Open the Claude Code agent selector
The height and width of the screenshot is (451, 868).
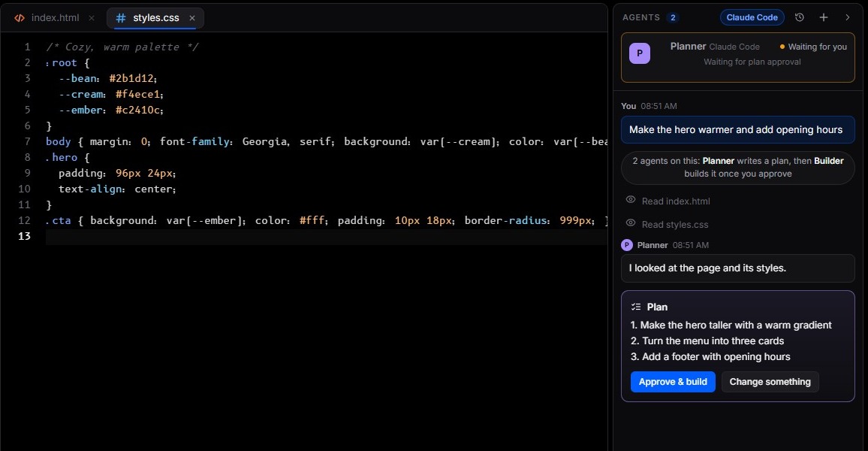[x=752, y=17]
